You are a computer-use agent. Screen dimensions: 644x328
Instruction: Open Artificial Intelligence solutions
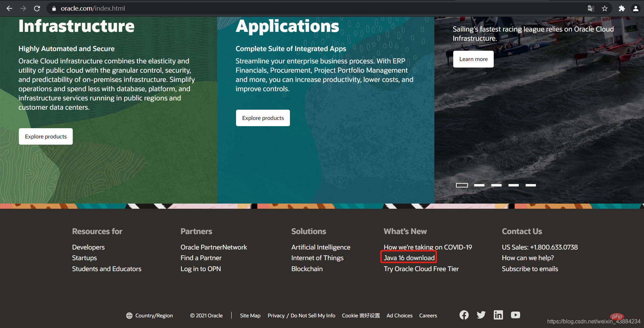(321, 247)
